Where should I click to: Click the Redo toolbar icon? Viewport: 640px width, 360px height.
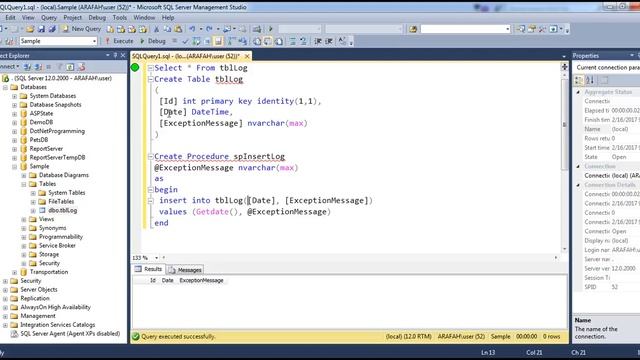click(209, 29)
